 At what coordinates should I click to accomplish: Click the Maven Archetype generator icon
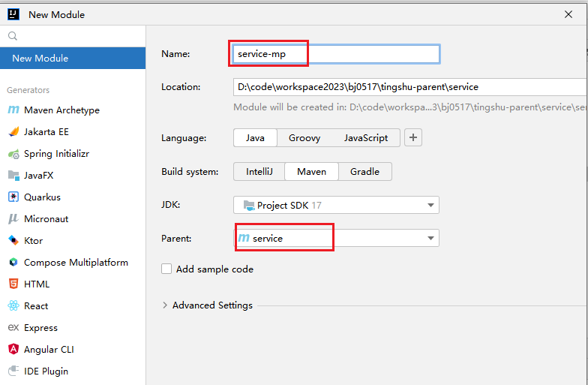(13, 110)
